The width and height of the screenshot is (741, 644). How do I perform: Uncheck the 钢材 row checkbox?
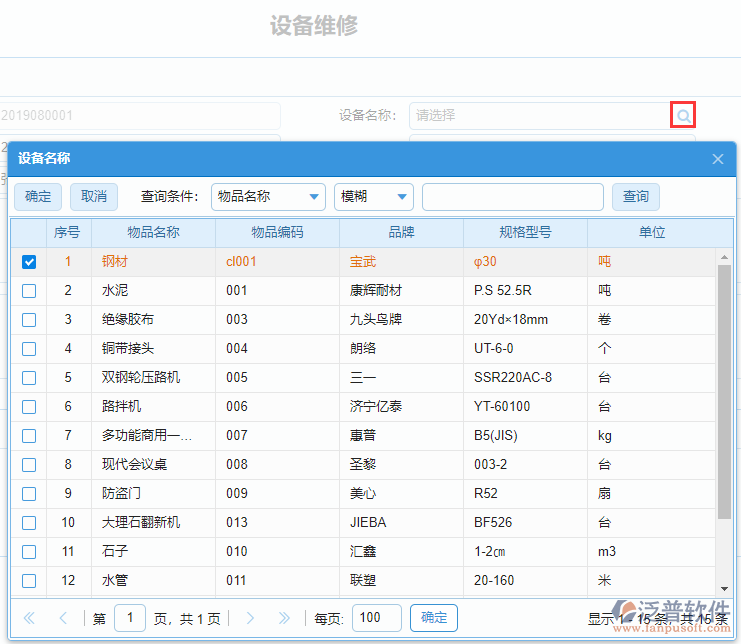coord(29,262)
